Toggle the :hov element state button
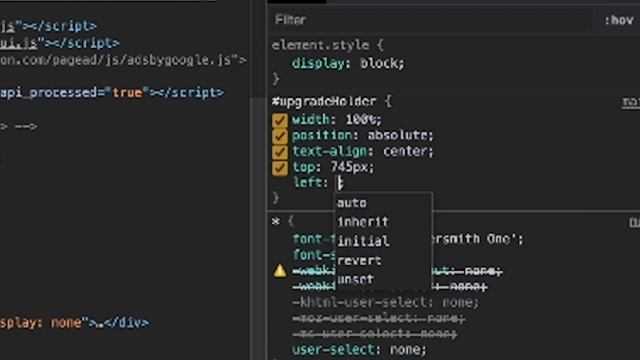This screenshot has height=360, width=640. 619,20
